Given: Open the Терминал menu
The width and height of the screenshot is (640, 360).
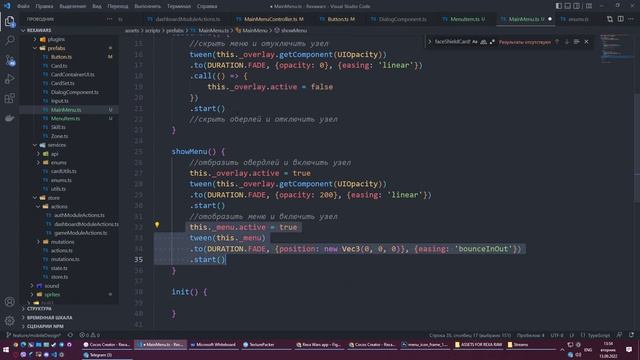Looking at the screenshot, I should [x=179, y=6].
